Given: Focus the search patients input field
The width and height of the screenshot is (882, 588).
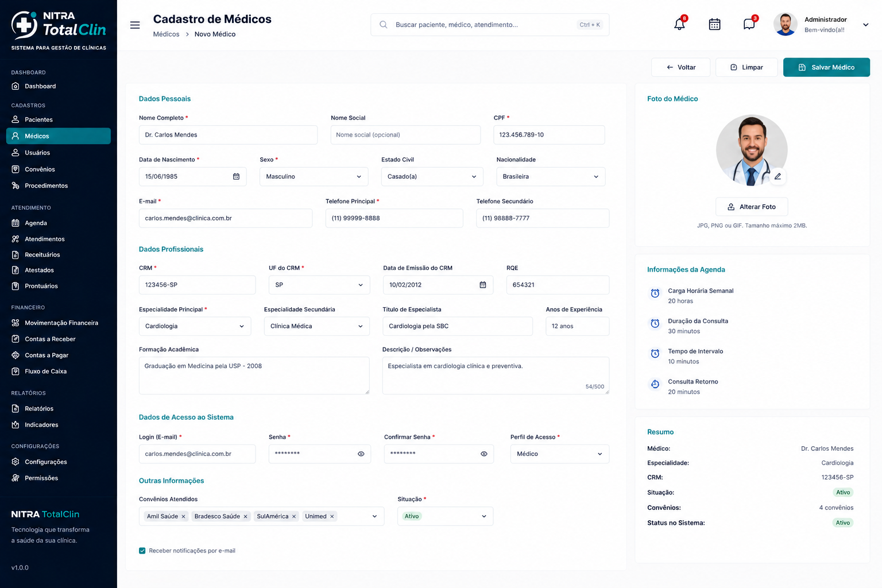Looking at the screenshot, I should 490,25.
